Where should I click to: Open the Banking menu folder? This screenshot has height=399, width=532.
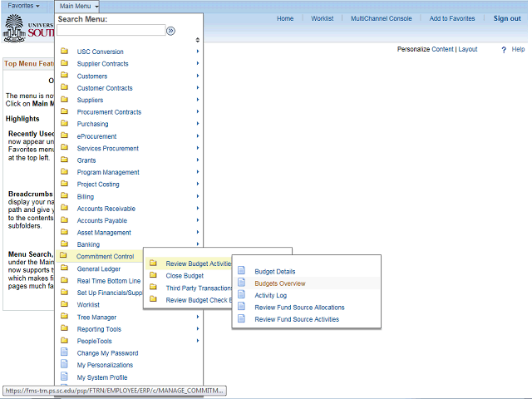pos(88,244)
